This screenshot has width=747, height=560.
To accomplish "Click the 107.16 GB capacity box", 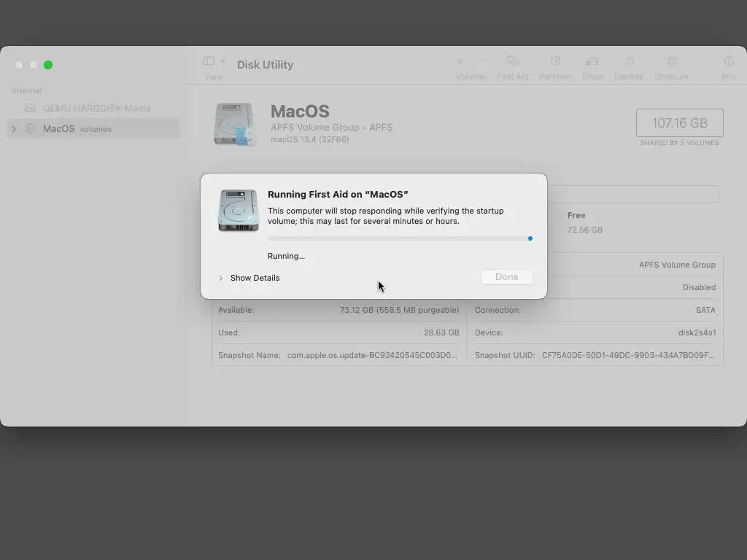I will (679, 122).
